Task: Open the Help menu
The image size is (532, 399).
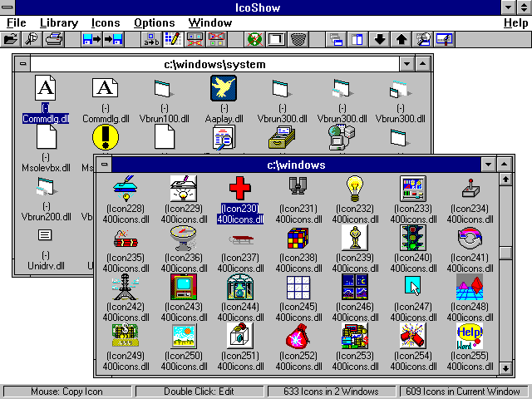Action: point(515,22)
